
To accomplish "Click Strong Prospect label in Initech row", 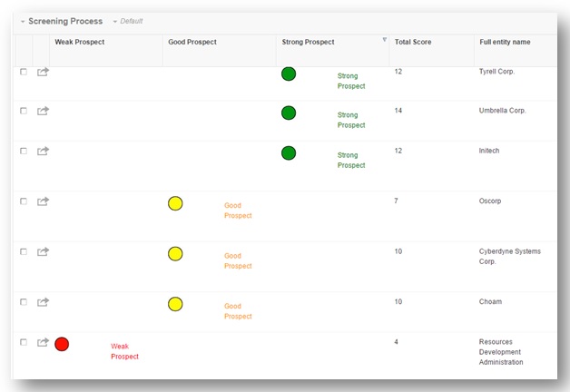I will click(x=351, y=161).
